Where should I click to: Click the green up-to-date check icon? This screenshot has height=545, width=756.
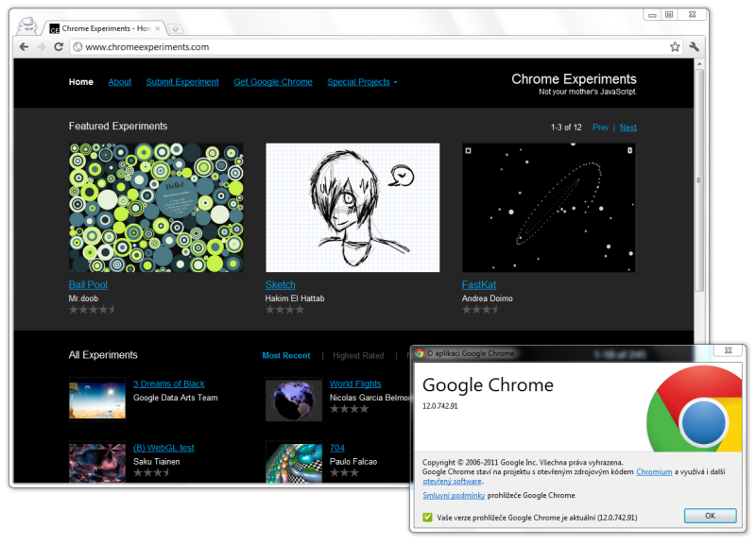pyautogui.click(x=427, y=517)
